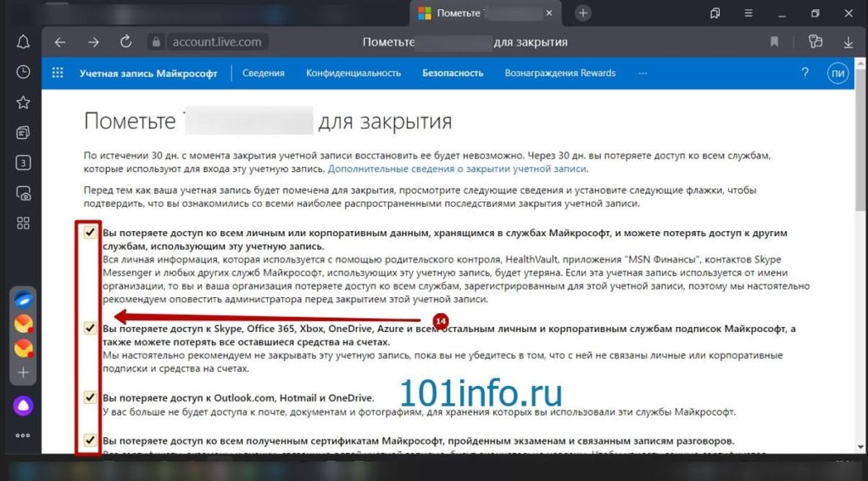868x481 pixels.
Task: Reload the page with the refresh icon
Action: (126, 42)
